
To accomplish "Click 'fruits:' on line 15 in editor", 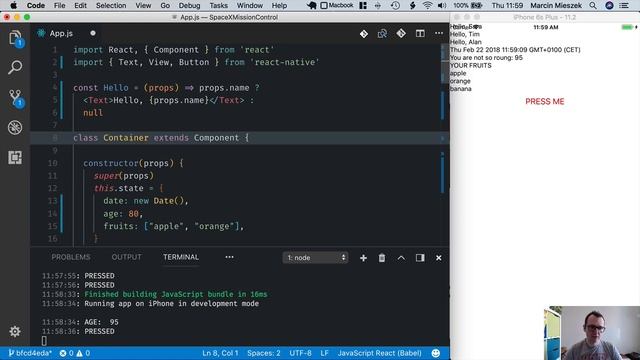I will [121, 226].
